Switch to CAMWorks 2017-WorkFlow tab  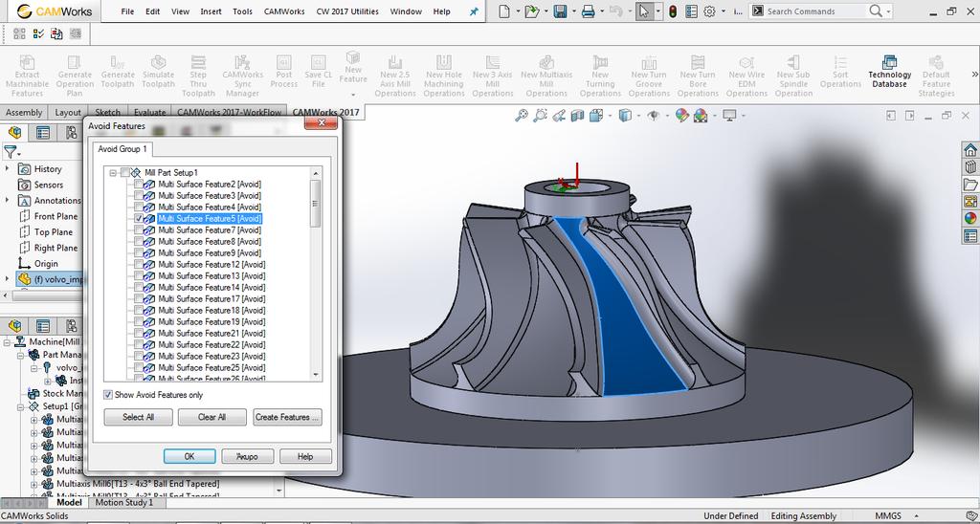(230, 113)
